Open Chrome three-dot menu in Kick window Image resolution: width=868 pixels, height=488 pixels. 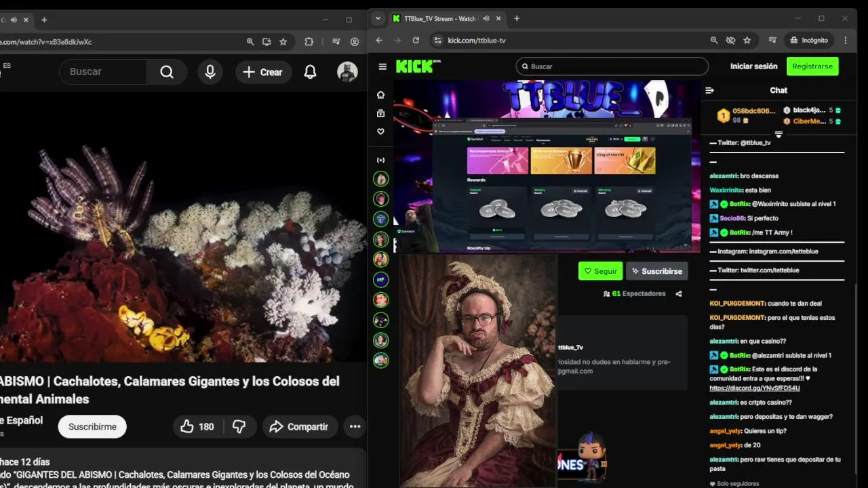pos(846,41)
